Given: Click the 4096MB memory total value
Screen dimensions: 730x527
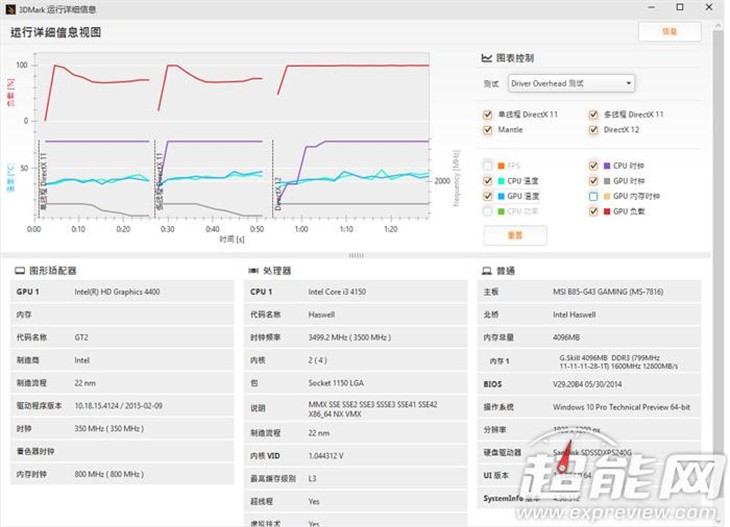Looking at the screenshot, I should [566, 338].
